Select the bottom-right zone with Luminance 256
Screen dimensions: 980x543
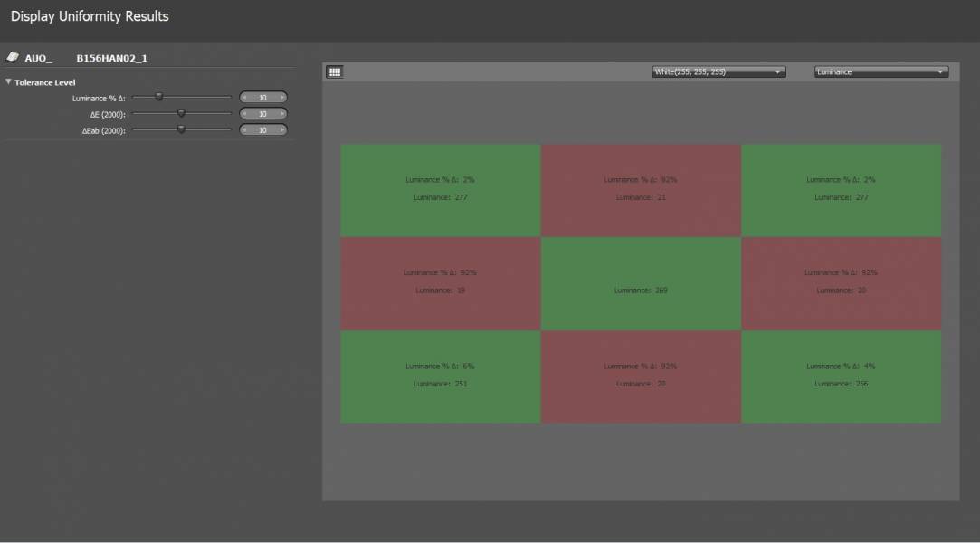841,376
